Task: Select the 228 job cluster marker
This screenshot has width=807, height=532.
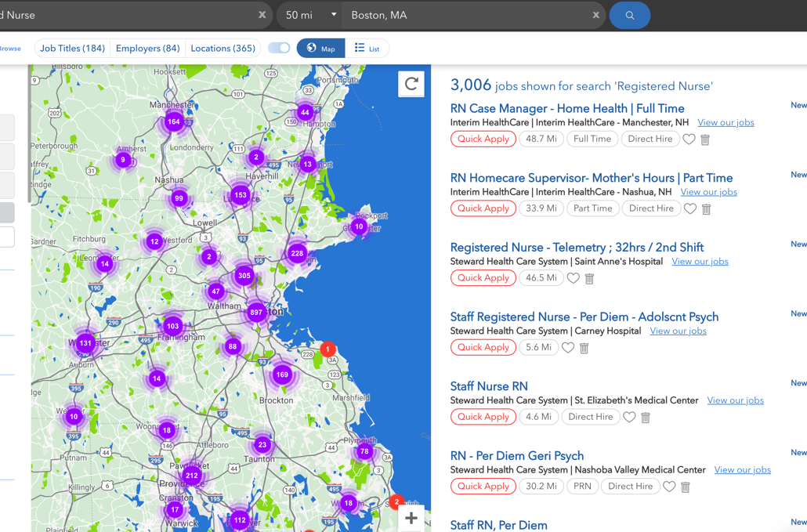Action: (x=297, y=253)
